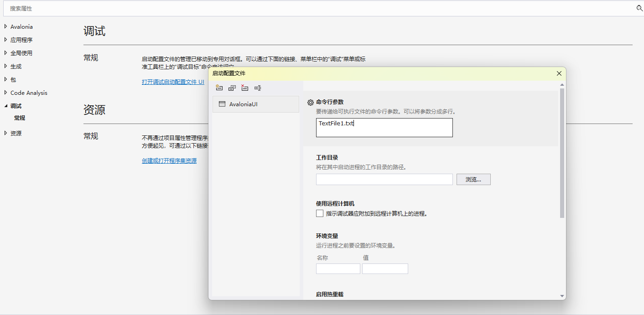Open the 打开调试启动配置文件 UI link
The image size is (644, 315).
pyautogui.click(x=173, y=82)
